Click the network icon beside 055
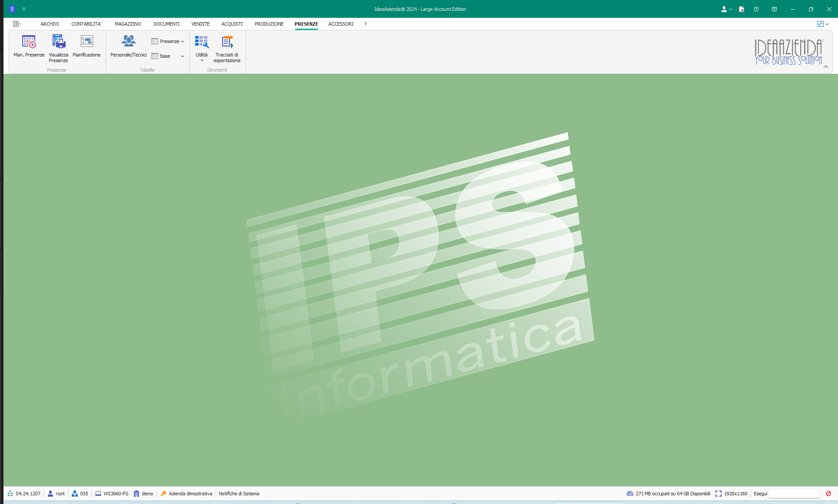 (x=75, y=494)
